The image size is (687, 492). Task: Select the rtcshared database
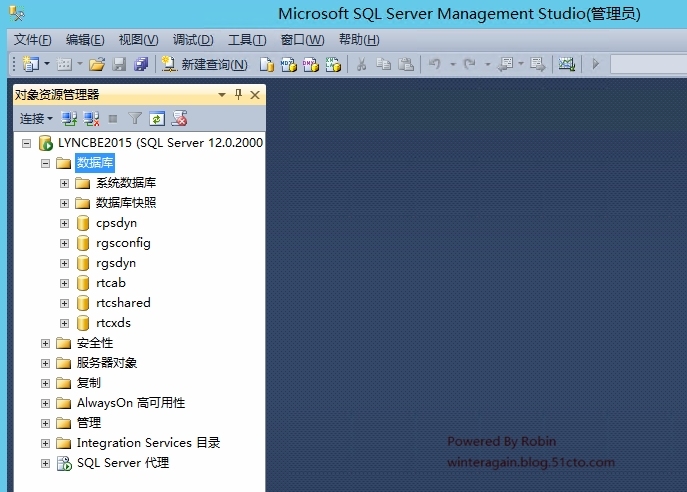click(x=123, y=303)
